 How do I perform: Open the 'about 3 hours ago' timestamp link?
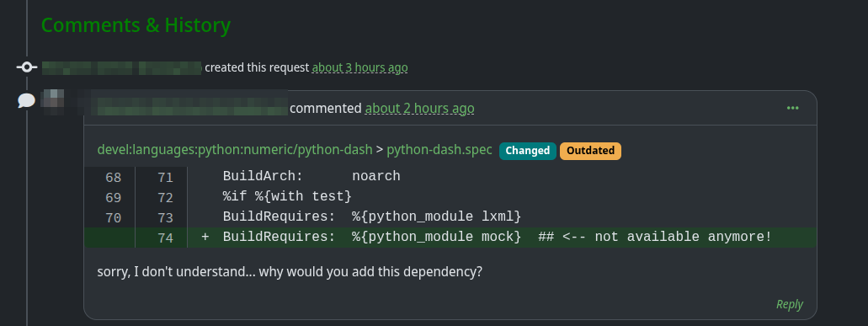pos(359,67)
